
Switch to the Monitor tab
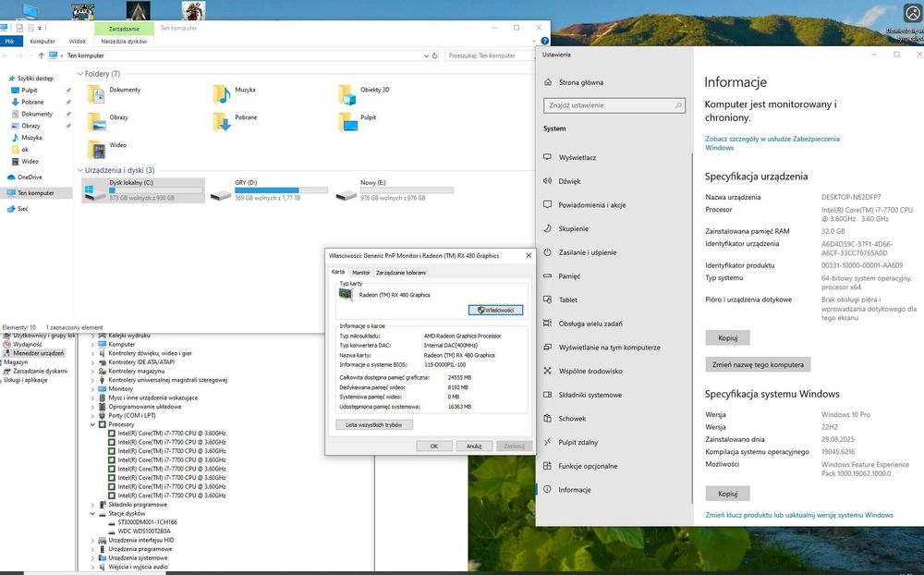(360, 273)
